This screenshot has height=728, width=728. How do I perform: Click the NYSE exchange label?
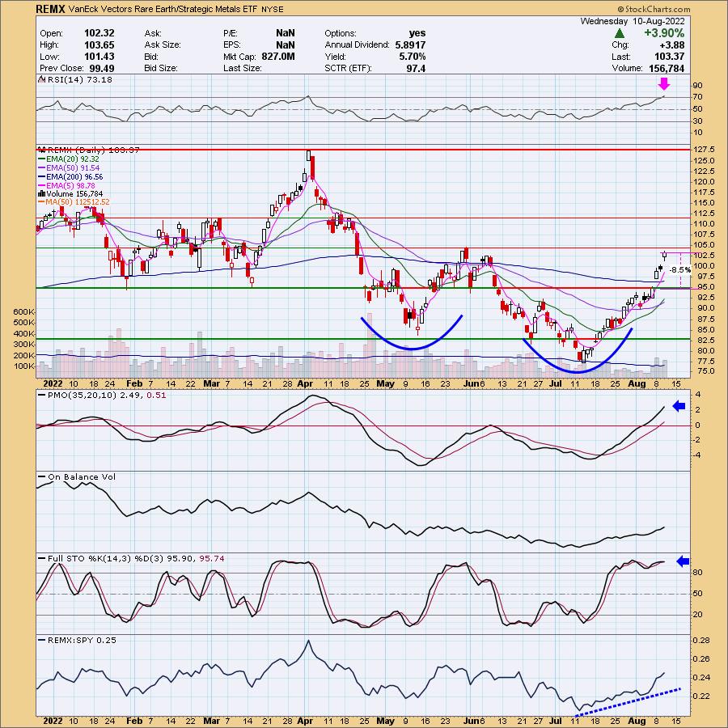tap(272, 9)
